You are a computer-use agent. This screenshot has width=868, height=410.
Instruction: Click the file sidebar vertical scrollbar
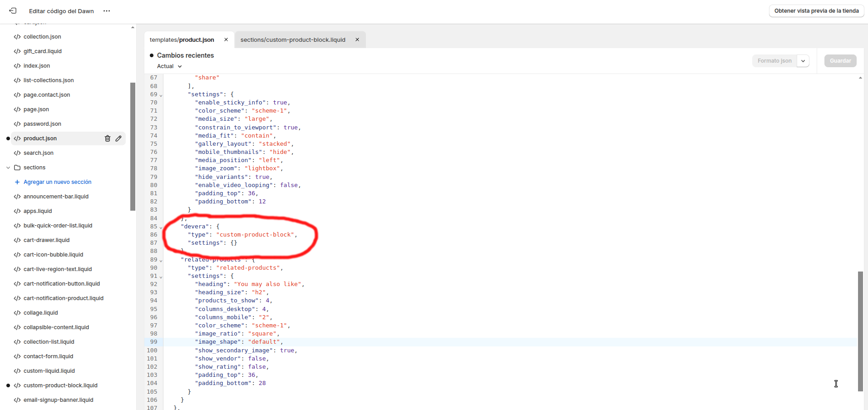pos(133,146)
